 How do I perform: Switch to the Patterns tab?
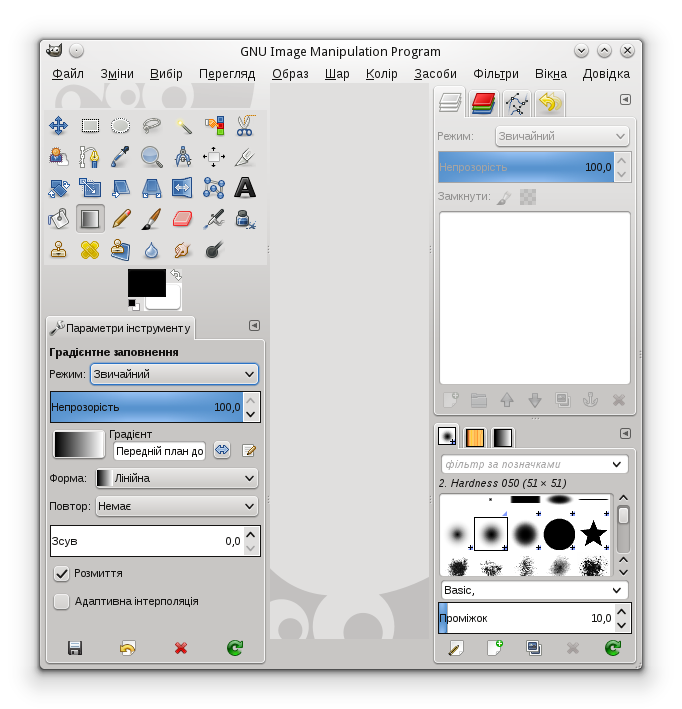coord(475,438)
